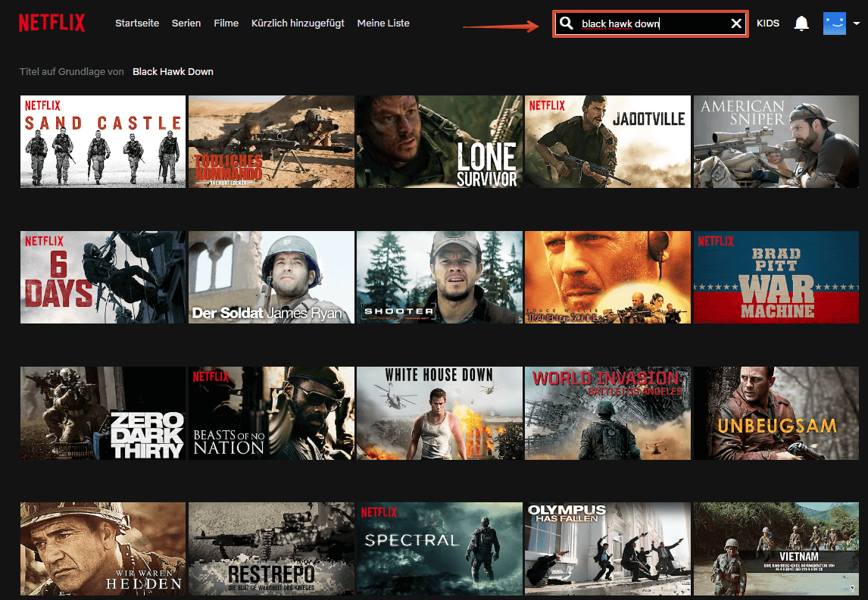
Task: Open the War Machine thumbnail
Action: pyautogui.click(x=776, y=277)
